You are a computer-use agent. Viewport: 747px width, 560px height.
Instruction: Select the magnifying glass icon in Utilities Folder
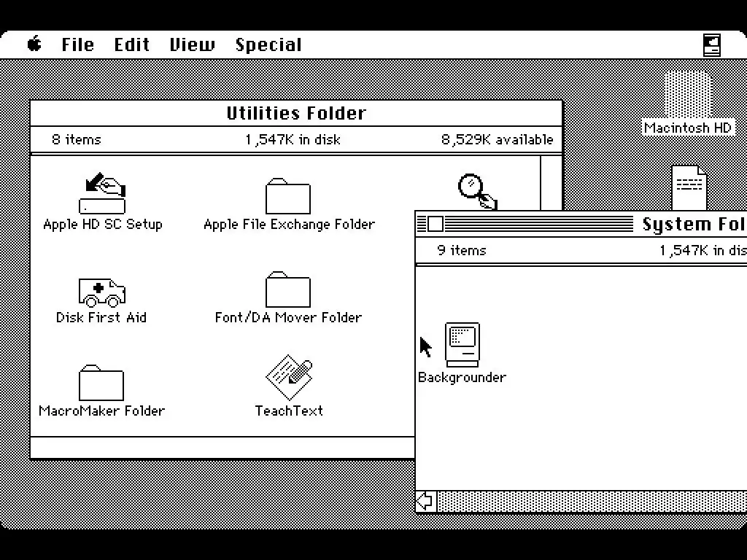(477, 192)
